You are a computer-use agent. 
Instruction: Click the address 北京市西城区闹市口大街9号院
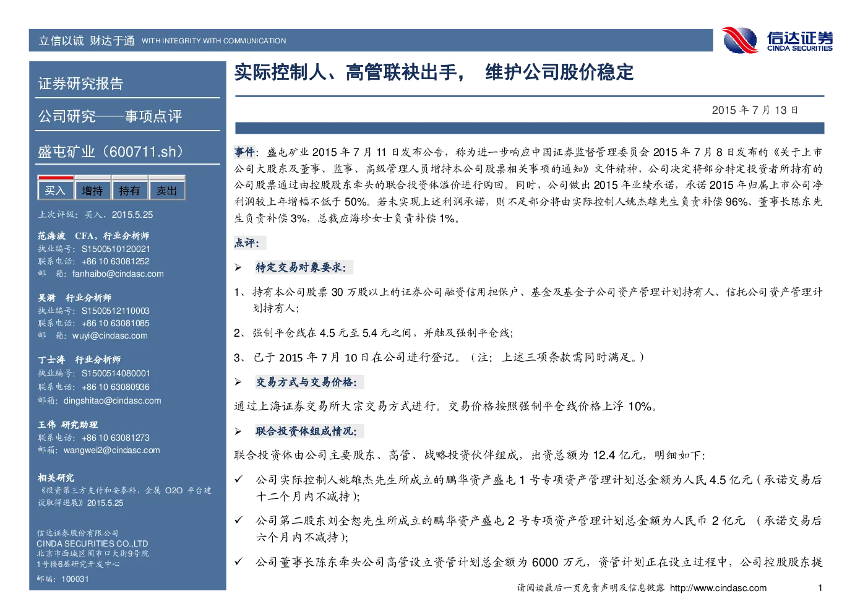point(93,553)
